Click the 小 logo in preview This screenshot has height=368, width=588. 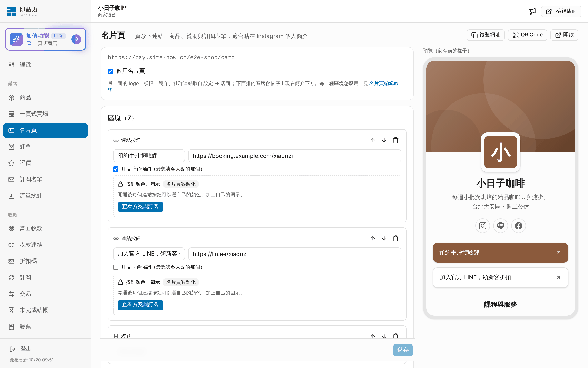(500, 152)
